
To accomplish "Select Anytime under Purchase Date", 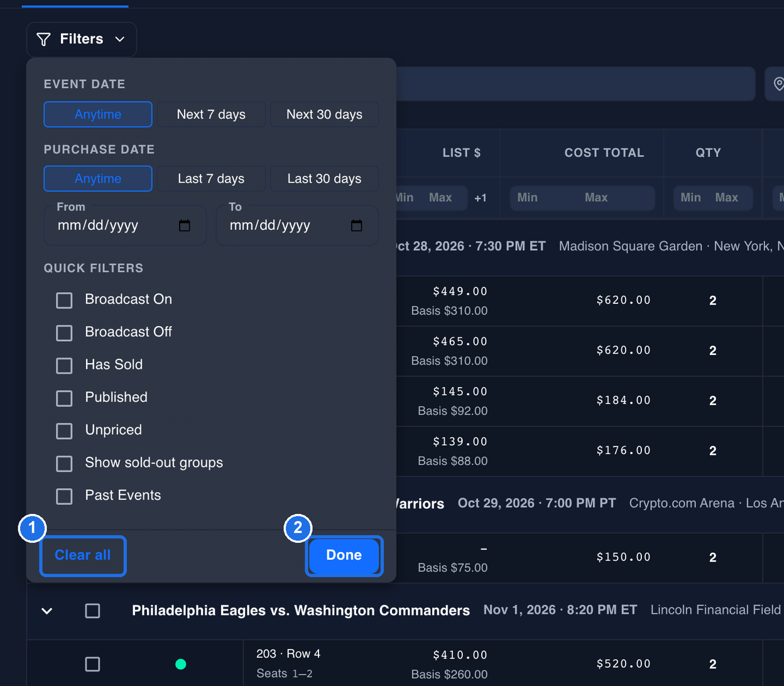I will point(98,178).
